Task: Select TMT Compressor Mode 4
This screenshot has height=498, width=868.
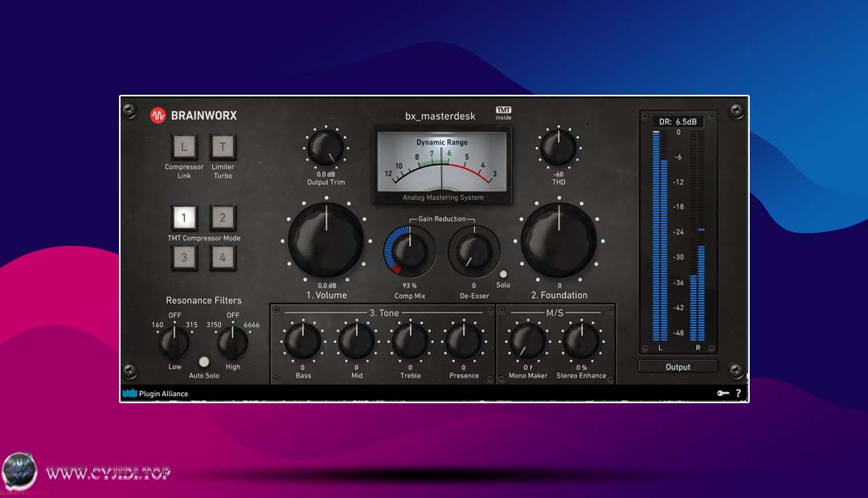Action: pyautogui.click(x=223, y=257)
